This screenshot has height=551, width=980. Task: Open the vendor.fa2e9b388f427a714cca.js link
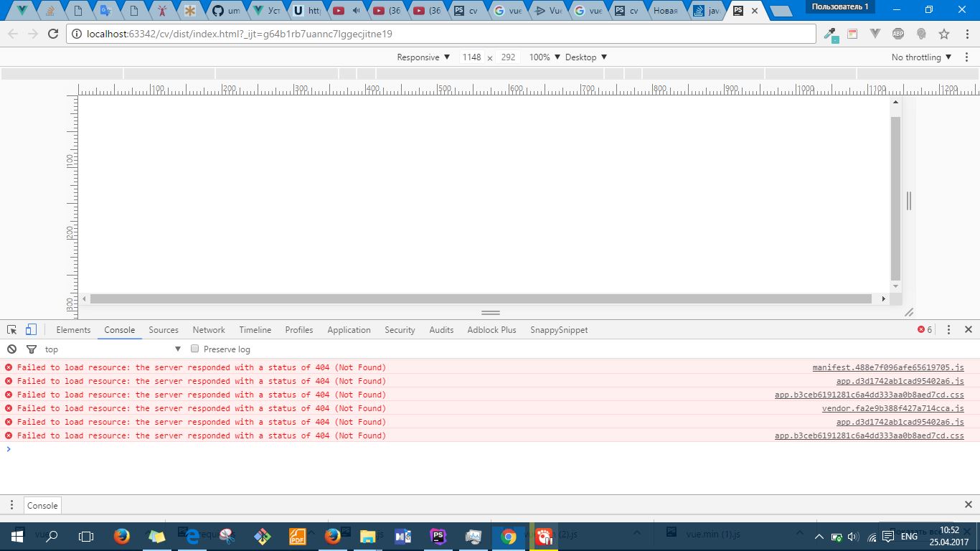pyautogui.click(x=893, y=408)
